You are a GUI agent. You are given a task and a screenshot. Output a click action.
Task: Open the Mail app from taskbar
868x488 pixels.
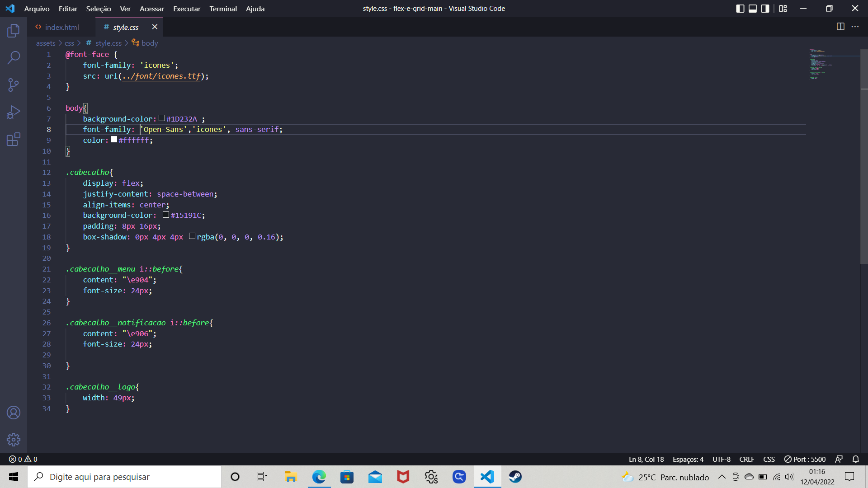coord(375,477)
